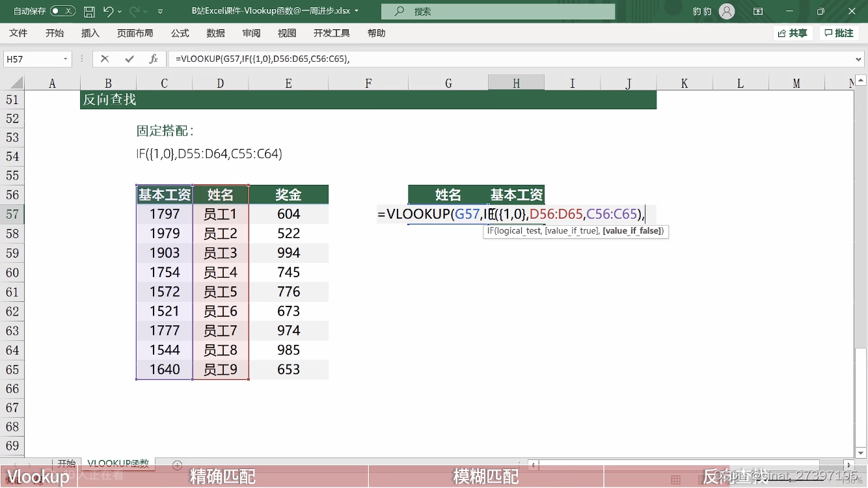868x488 pixels.
Task: Click the 批注 comments button
Action: (x=839, y=33)
